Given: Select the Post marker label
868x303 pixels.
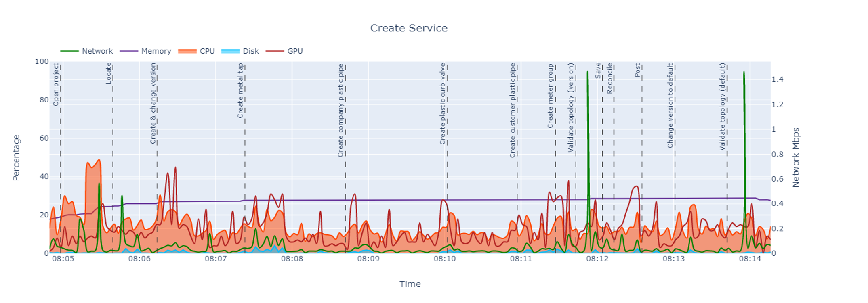Looking at the screenshot, I should [637, 70].
